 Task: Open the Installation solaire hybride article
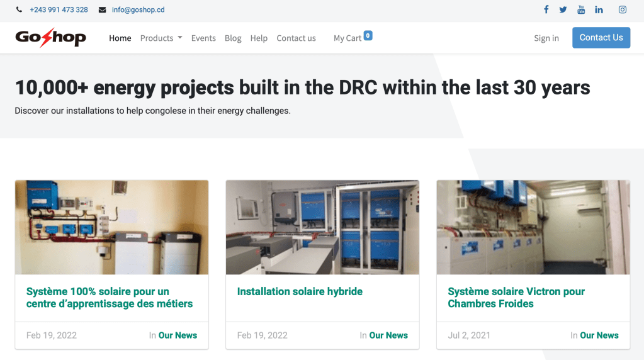click(300, 291)
